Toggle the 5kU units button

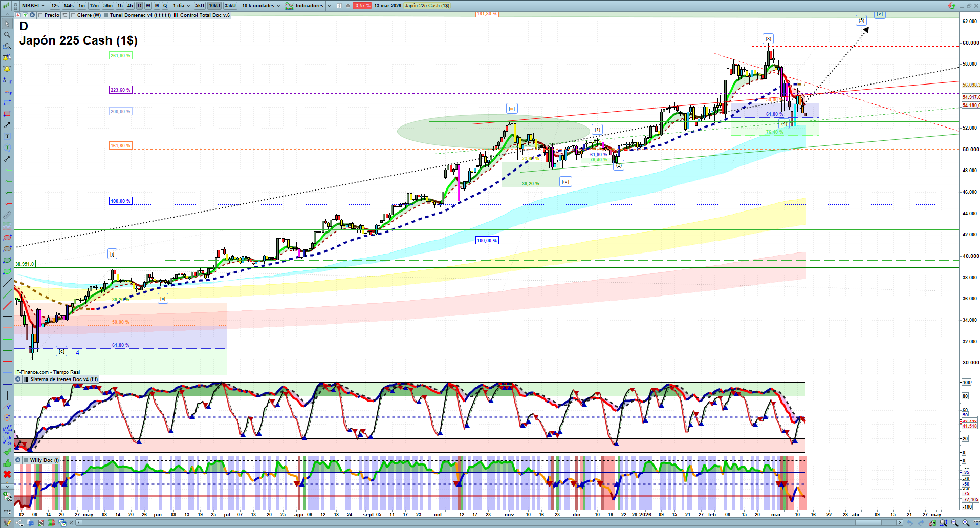point(200,6)
